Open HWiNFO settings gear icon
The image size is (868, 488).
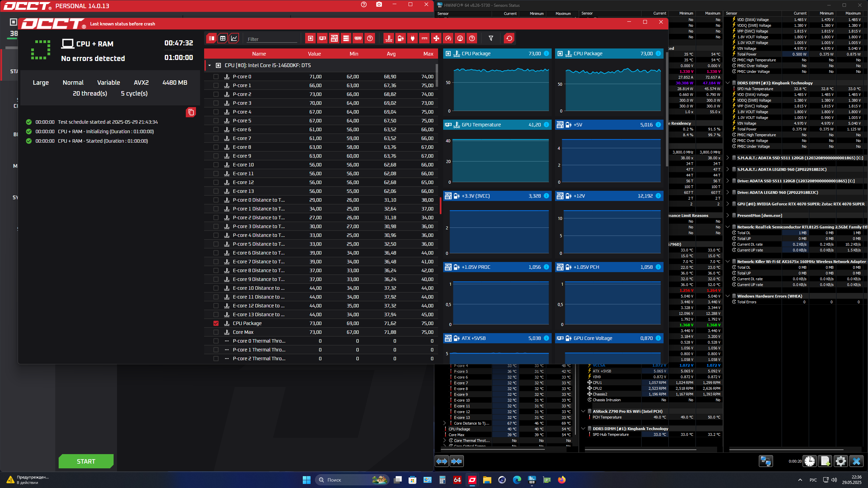(x=841, y=461)
